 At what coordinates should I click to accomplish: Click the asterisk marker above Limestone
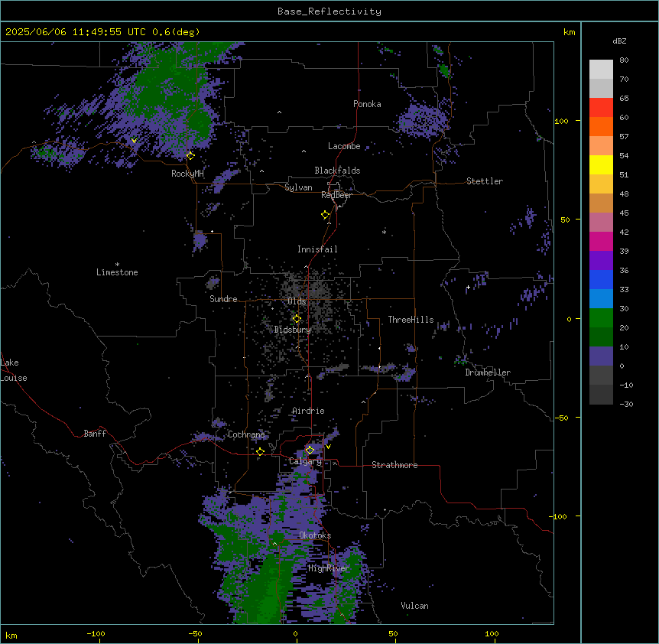point(117,265)
